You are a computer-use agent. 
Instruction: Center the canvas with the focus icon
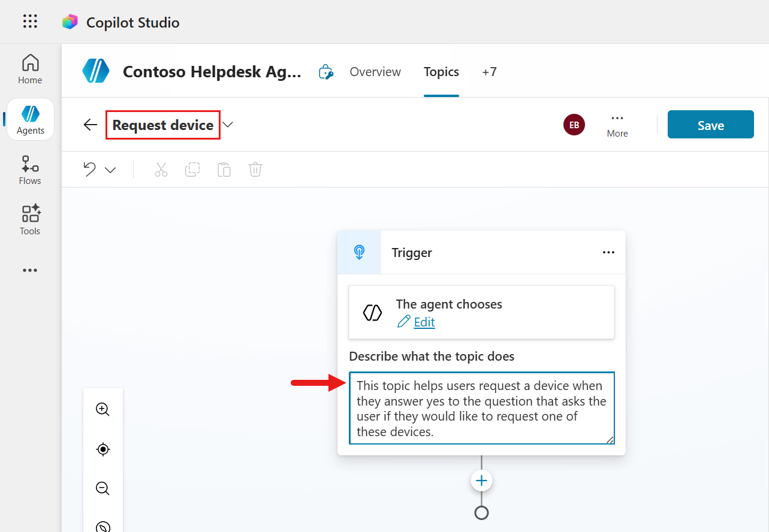pos(102,449)
